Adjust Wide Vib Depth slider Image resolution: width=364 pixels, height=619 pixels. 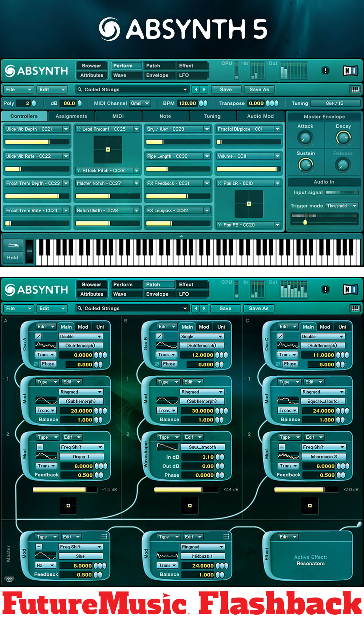[37, 142]
